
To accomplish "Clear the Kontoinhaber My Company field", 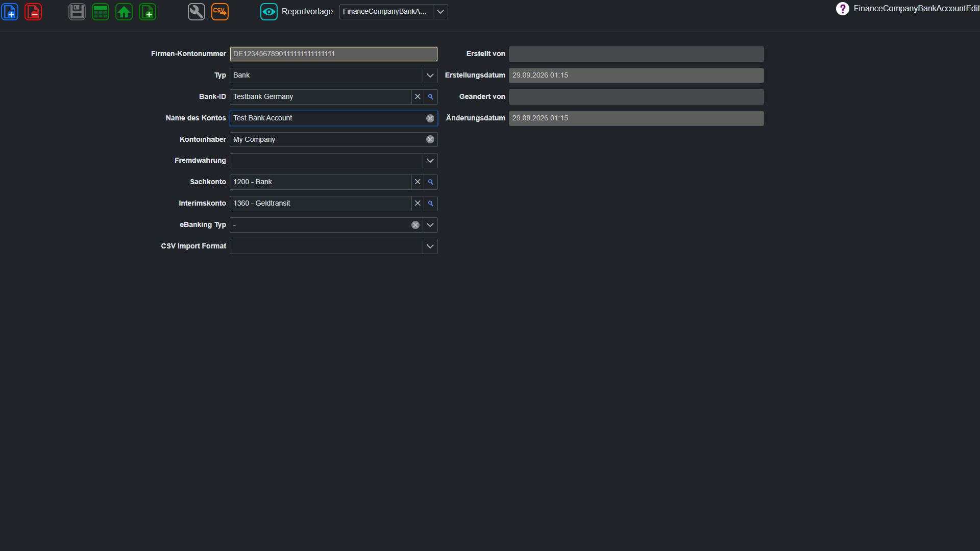I will (430, 139).
